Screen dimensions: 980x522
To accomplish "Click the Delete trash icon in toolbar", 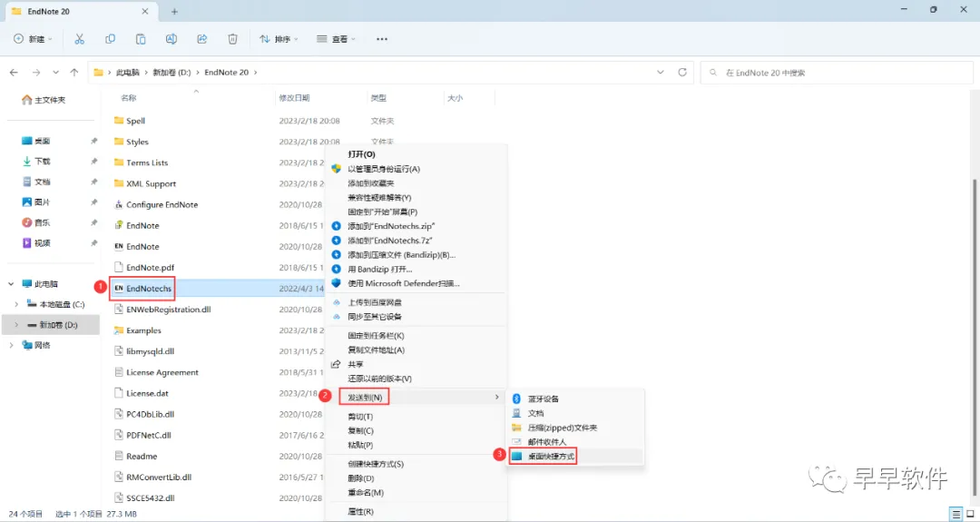I will pos(232,39).
